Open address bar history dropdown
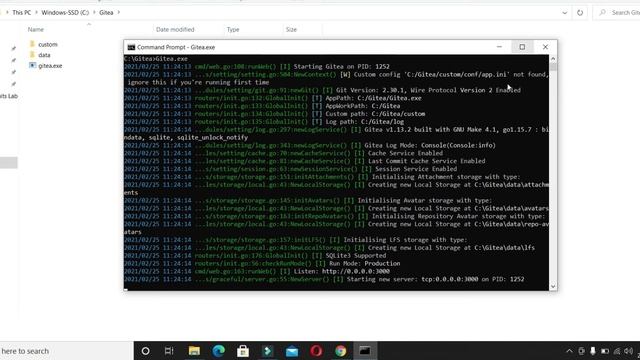640x360 pixels. tap(564, 13)
